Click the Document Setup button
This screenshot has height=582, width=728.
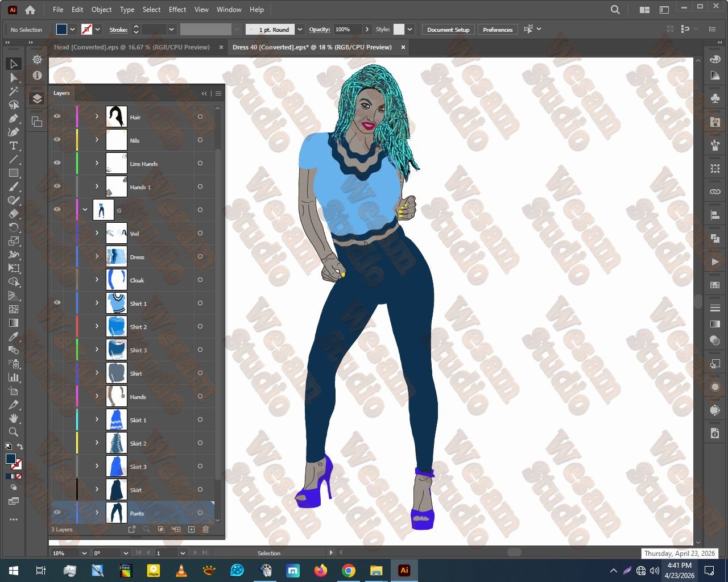click(448, 30)
